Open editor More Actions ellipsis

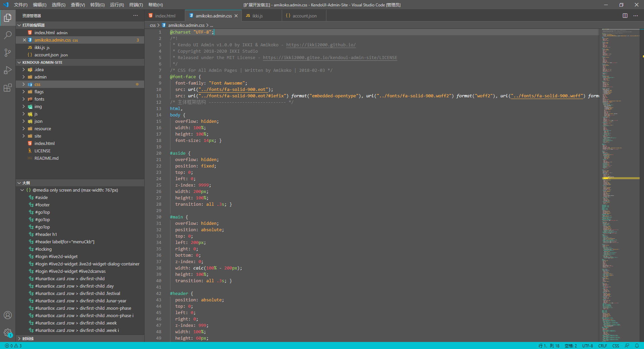click(636, 16)
